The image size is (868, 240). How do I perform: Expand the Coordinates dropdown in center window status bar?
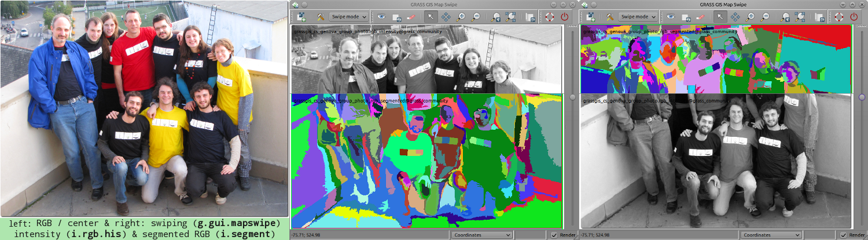(481, 235)
